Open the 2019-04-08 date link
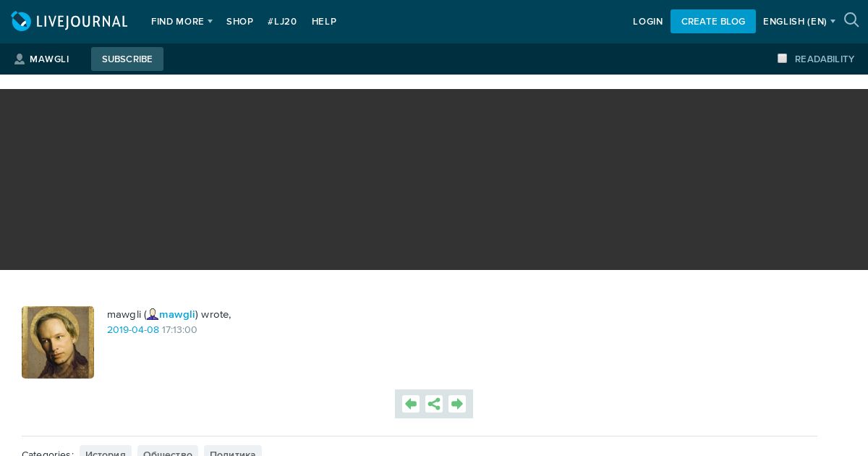The image size is (868, 456). point(133,330)
